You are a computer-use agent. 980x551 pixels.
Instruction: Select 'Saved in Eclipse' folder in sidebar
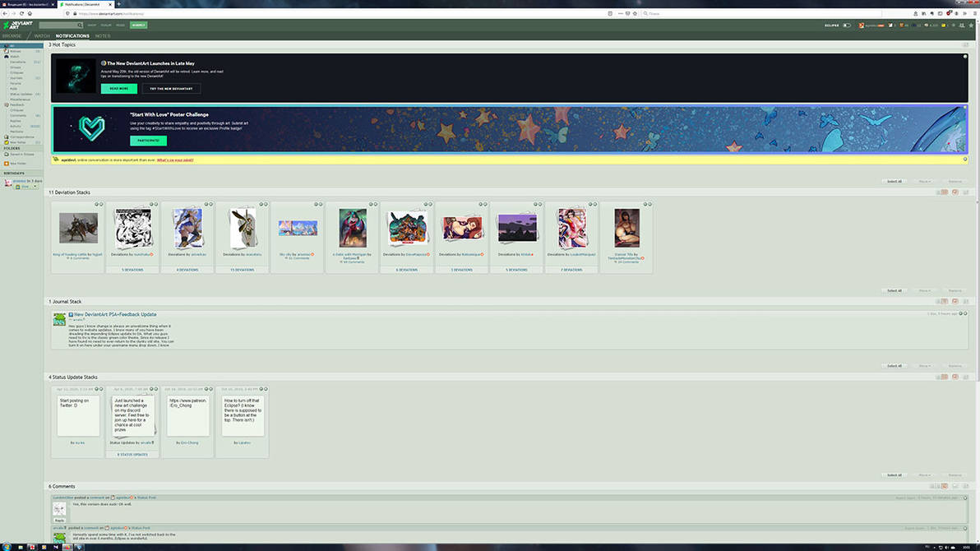click(22, 154)
